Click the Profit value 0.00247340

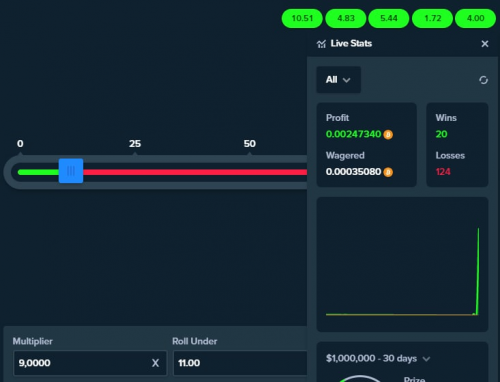tap(353, 134)
